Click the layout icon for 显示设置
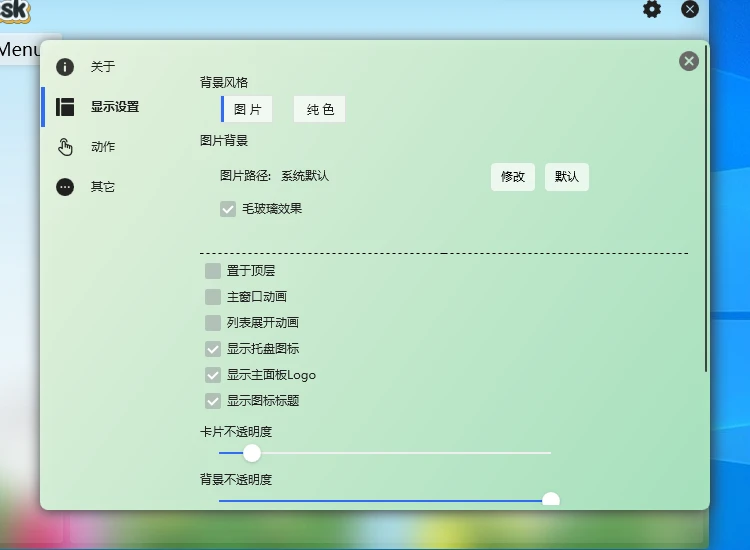This screenshot has width=750, height=550. 65,107
